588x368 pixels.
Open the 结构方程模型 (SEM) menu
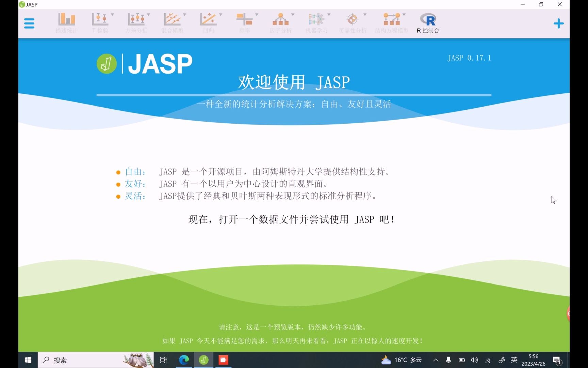click(392, 23)
